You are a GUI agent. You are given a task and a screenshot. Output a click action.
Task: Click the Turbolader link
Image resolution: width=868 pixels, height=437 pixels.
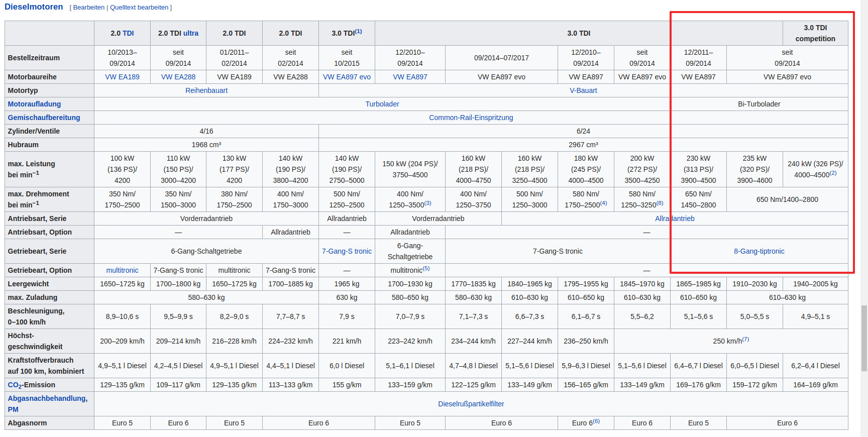(x=382, y=104)
